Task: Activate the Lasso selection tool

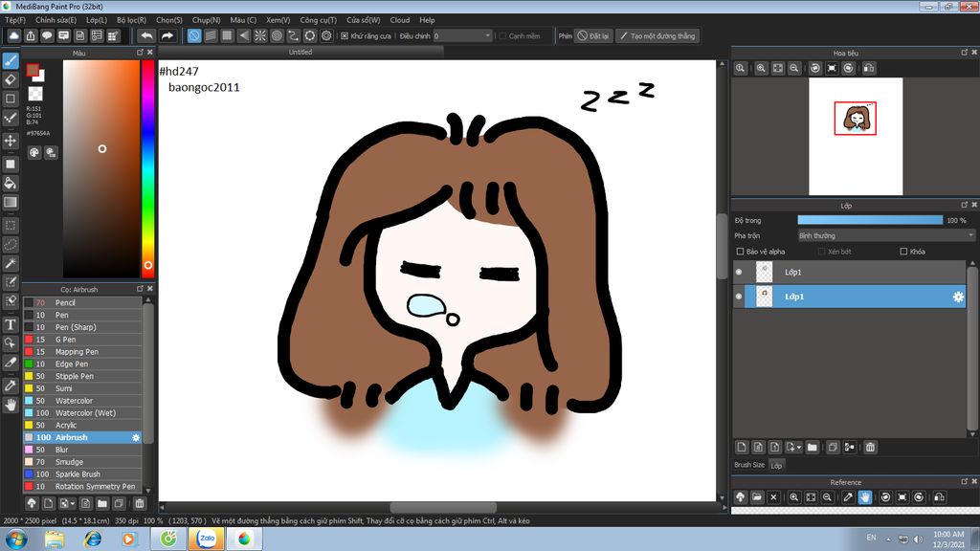Action: coord(11,244)
